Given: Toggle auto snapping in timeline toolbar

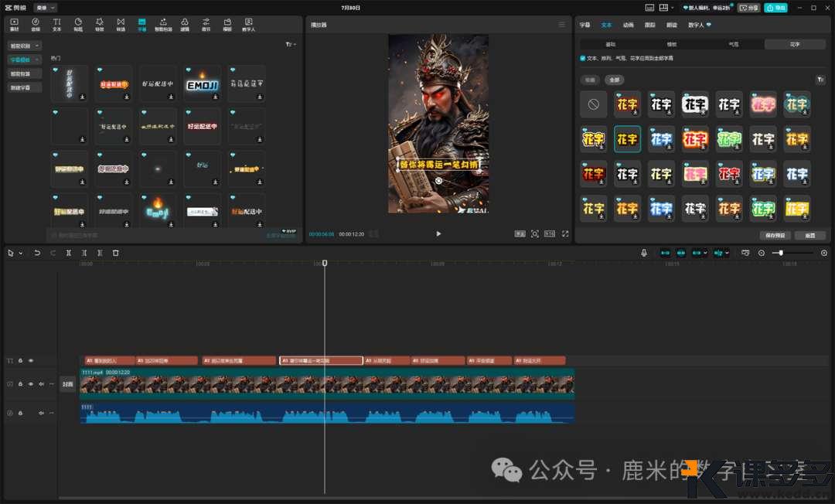Looking at the screenshot, I should tap(681, 253).
